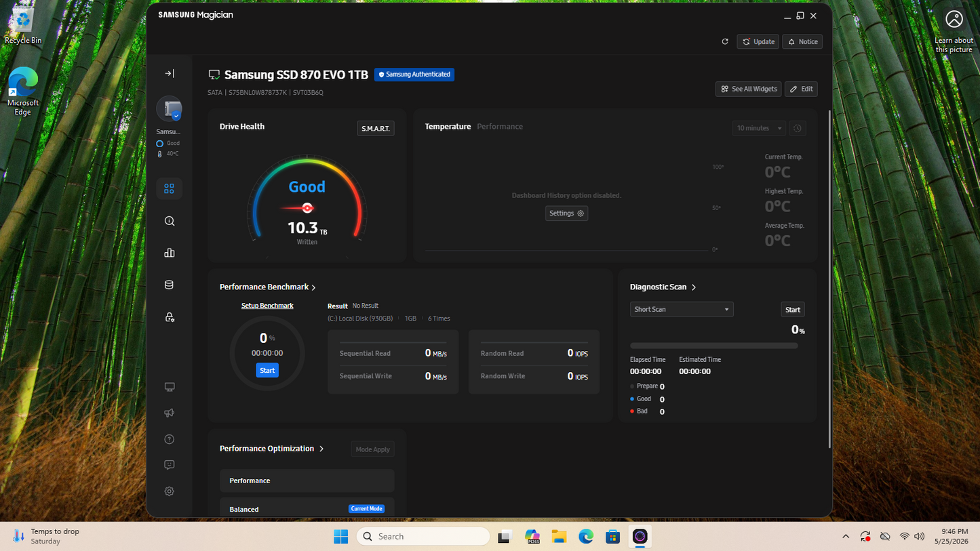
Task: Open the weather widget Temps to drop
Action: [46, 537]
